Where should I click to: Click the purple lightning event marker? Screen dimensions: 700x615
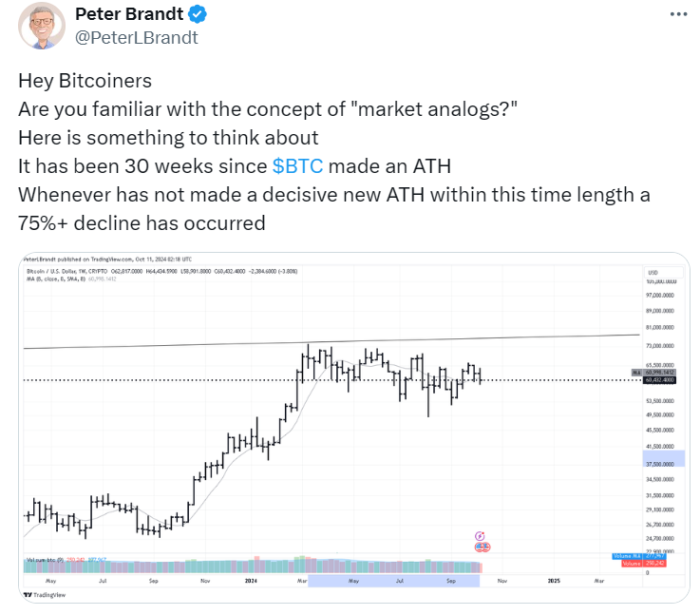(x=480, y=536)
